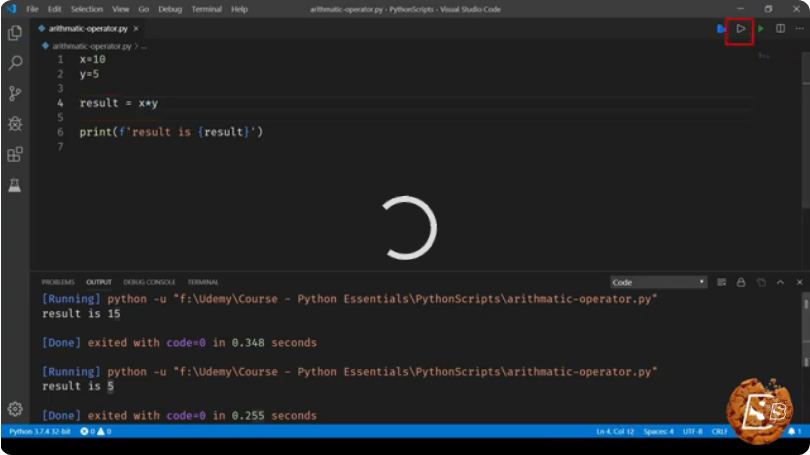The width and height of the screenshot is (810, 455).
Task: Open the Debug view bug icon
Action: pos(15,124)
